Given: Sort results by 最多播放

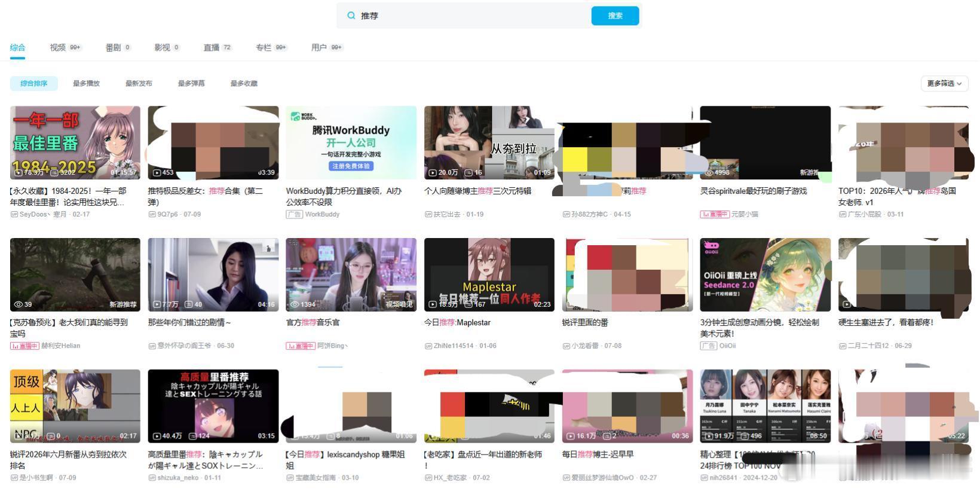Looking at the screenshot, I should pos(86,84).
